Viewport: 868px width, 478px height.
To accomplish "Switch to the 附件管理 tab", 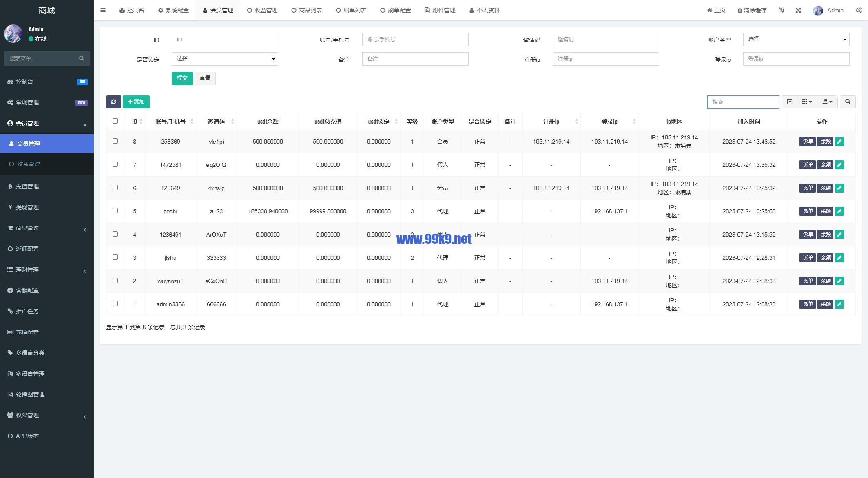I will 440,10.
